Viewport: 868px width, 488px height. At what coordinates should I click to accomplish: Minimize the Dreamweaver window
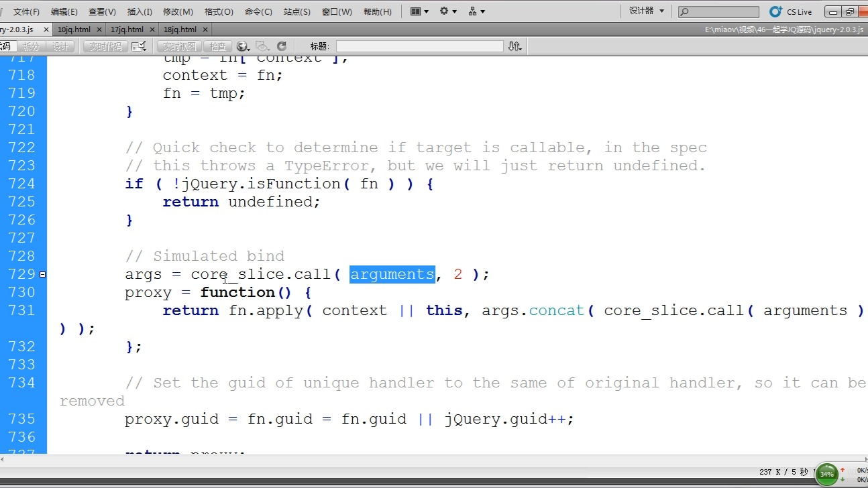tap(833, 11)
